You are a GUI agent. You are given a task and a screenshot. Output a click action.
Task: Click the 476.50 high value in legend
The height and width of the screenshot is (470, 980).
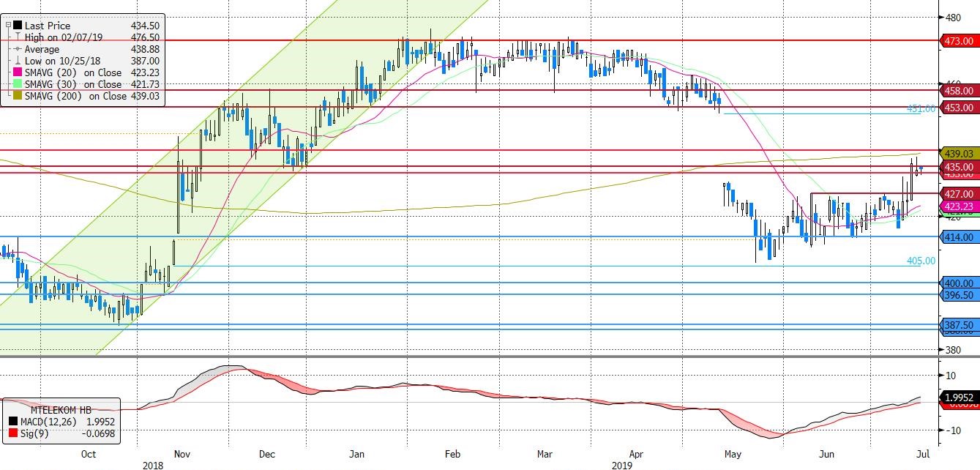pyautogui.click(x=145, y=37)
